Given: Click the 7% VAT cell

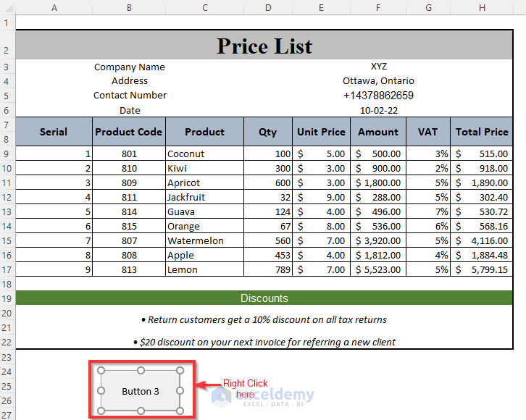Looking at the screenshot, I should click(428, 211).
